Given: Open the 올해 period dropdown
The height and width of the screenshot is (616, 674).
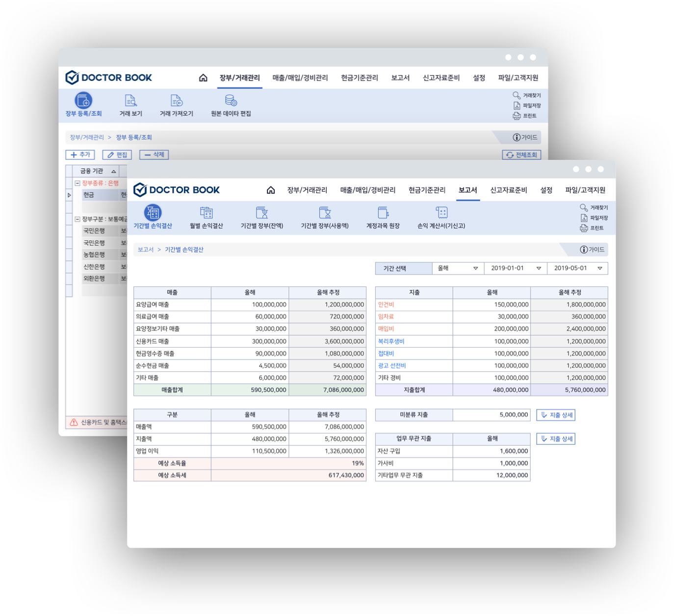Looking at the screenshot, I should coord(475,268).
